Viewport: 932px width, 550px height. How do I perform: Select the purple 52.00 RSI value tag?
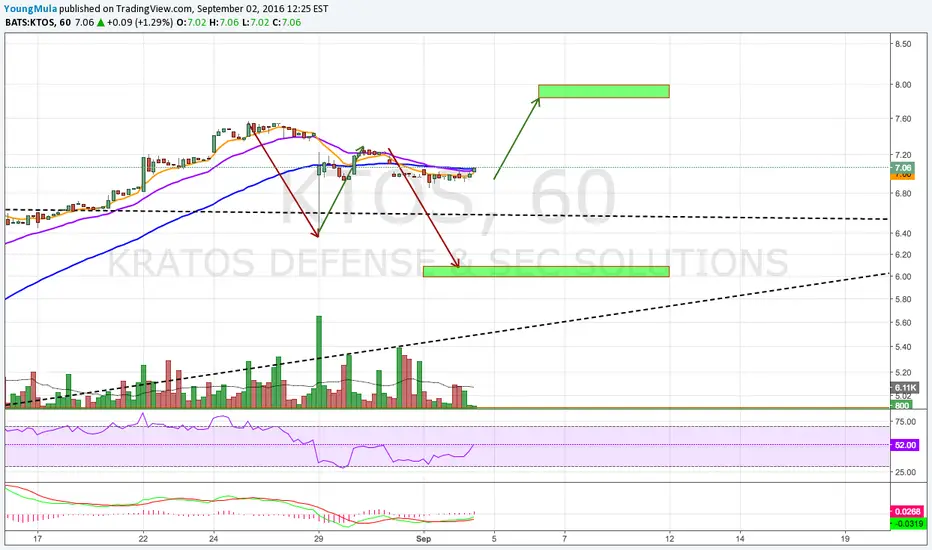[x=905, y=445]
